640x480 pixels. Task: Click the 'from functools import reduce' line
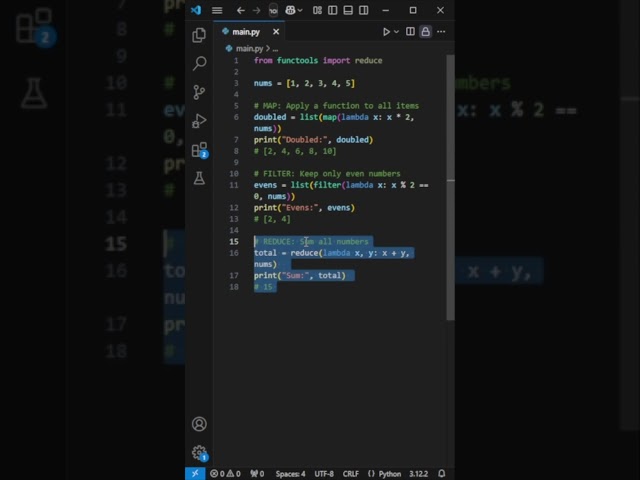(x=318, y=60)
